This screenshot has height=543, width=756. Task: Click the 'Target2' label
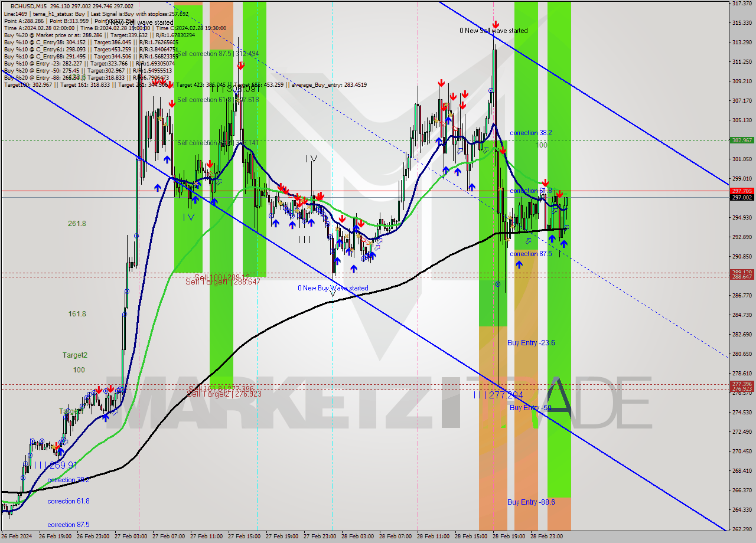[x=75, y=355]
